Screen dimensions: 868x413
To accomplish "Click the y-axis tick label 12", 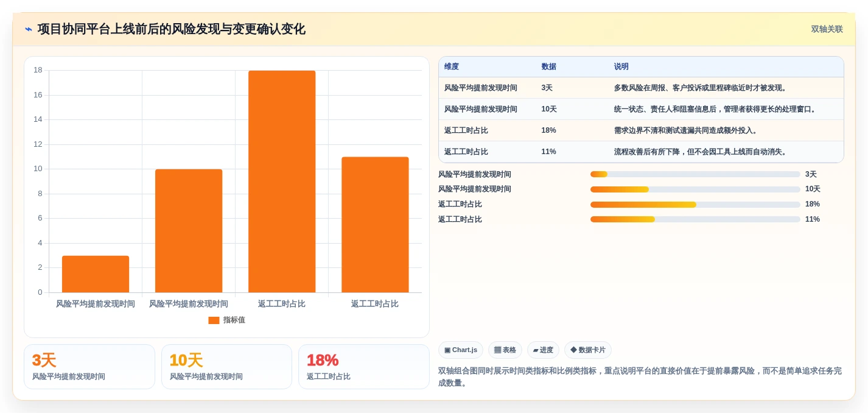I will (x=38, y=144).
